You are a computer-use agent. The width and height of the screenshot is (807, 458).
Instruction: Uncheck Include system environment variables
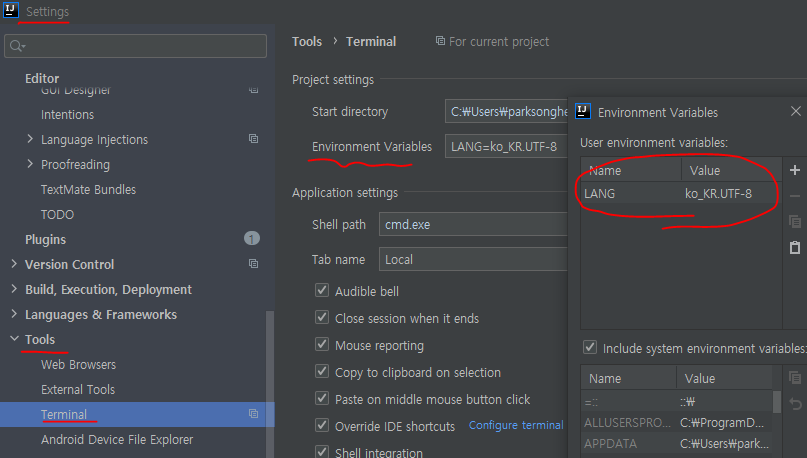[x=590, y=347]
